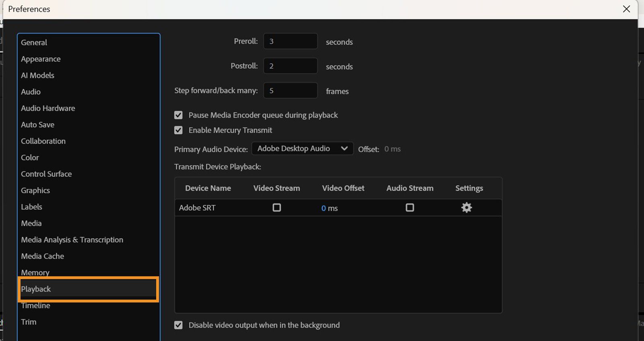
Task: Uncheck Disable video output when in background
Action: [178, 325]
